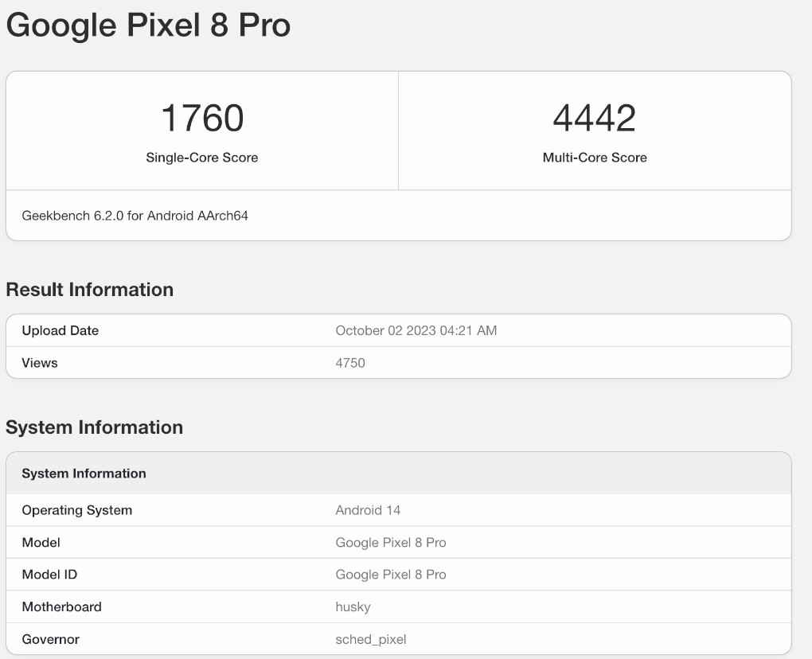Image resolution: width=812 pixels, height=659 pixels.
Task: Select the Android 14 value
Action: point(368,510)
